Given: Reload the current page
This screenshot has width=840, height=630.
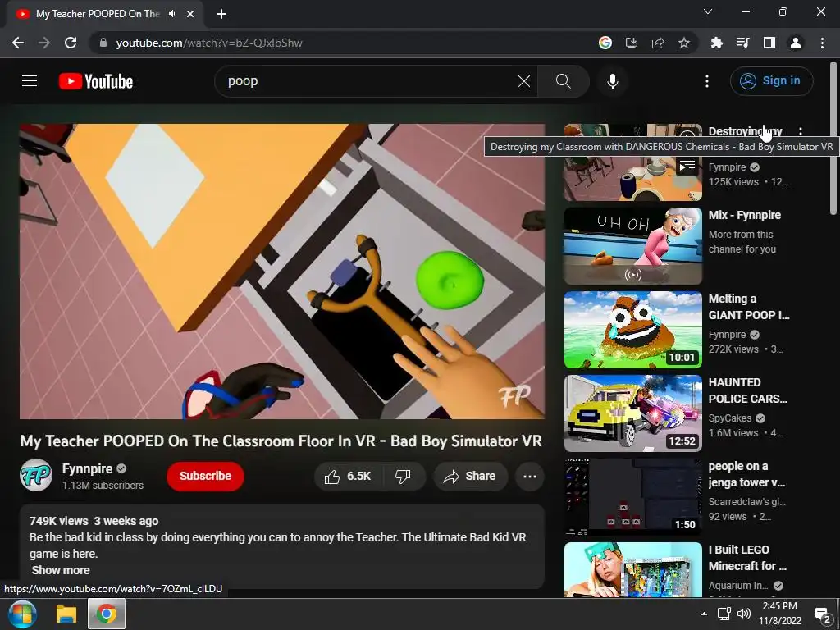Looking at the screenshot, I should [71, 43].
